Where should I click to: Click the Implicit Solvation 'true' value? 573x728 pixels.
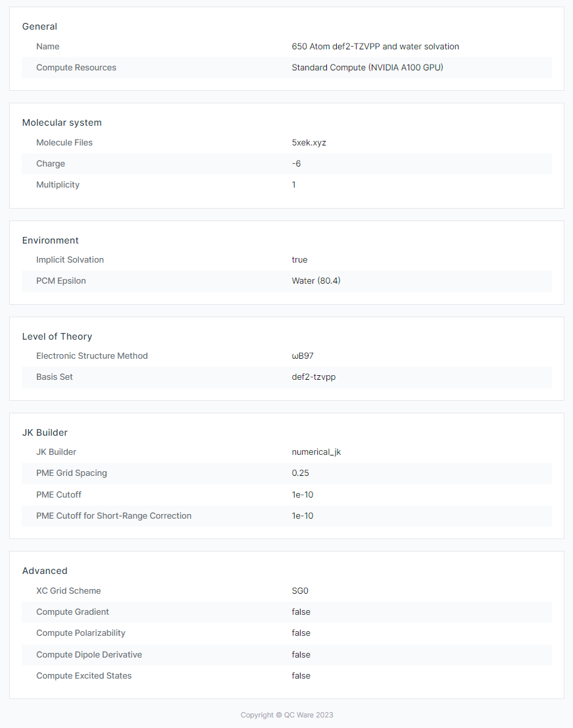(x=299, y=260)
